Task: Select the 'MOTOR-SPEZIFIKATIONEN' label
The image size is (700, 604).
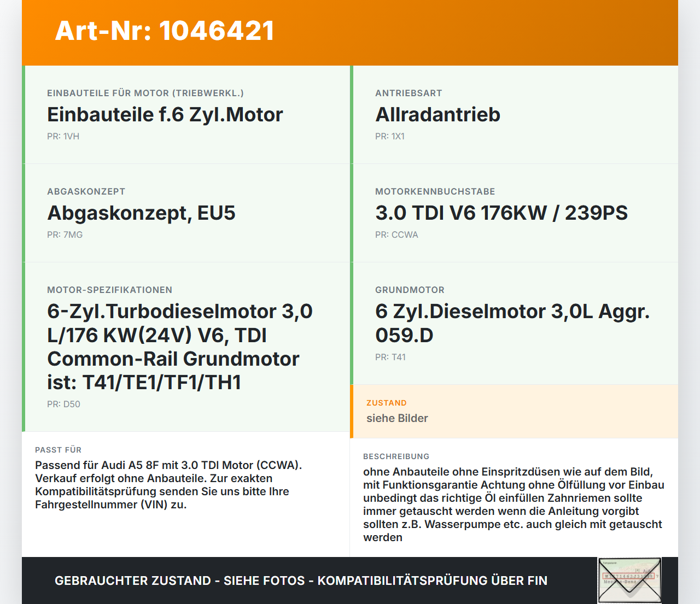Action: (109, 290)
